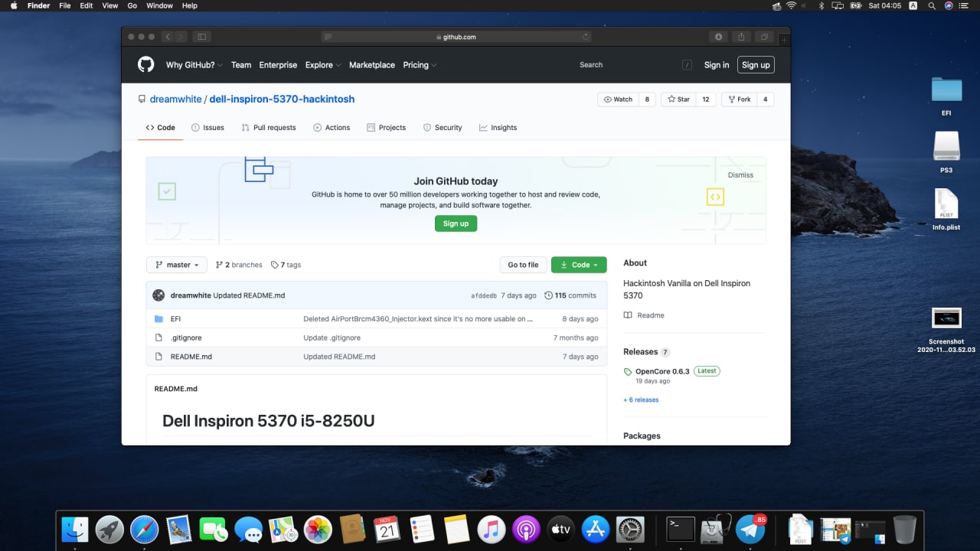Star the repository
980x551 pixels.
point(679,99)
